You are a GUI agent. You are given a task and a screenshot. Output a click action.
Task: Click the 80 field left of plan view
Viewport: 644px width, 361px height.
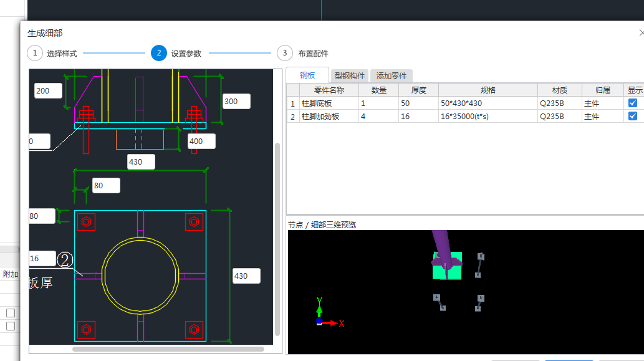pos(42,216)
